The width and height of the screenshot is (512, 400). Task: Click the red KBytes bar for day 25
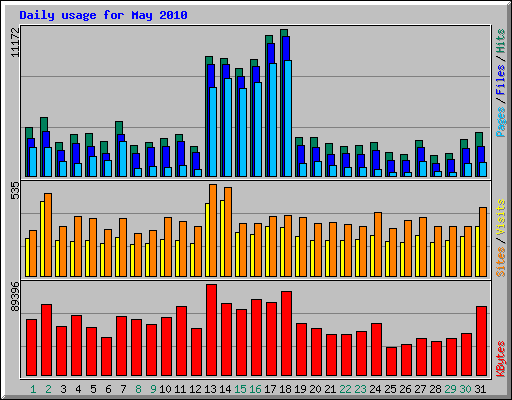click(391, 362)
